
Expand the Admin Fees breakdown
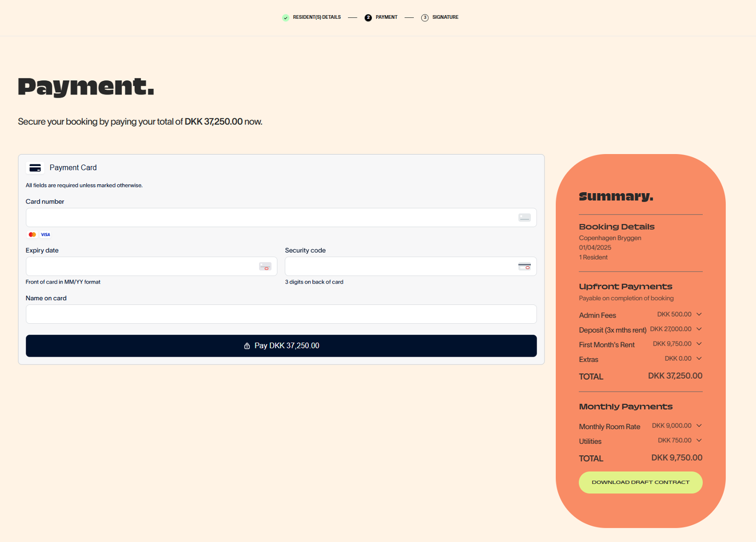point(699,314)
